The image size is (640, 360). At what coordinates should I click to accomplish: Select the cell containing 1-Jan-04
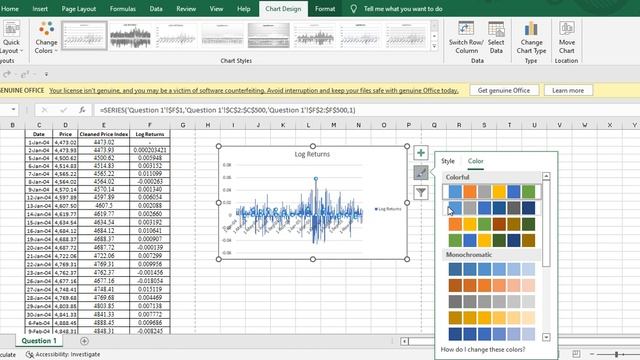pos(39,142)
